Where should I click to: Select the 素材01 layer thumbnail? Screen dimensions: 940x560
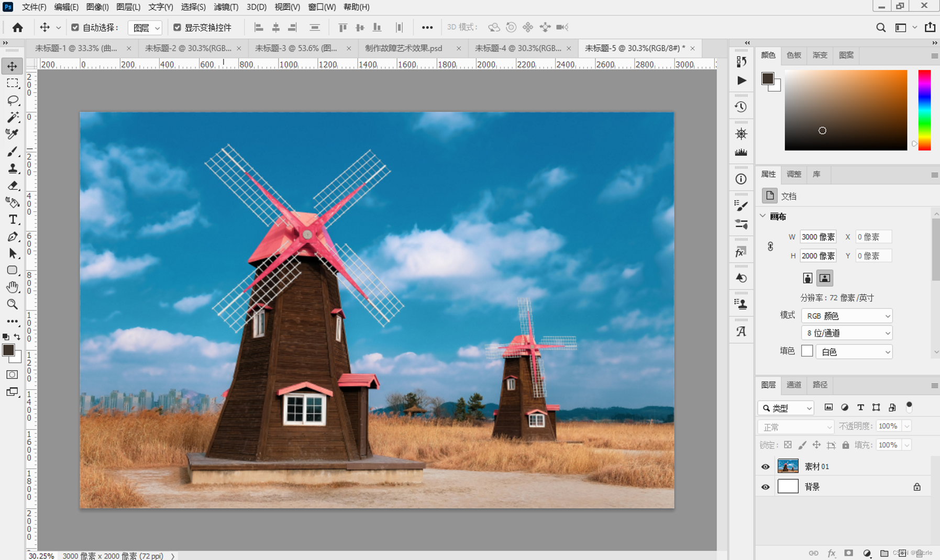(788, 466)
